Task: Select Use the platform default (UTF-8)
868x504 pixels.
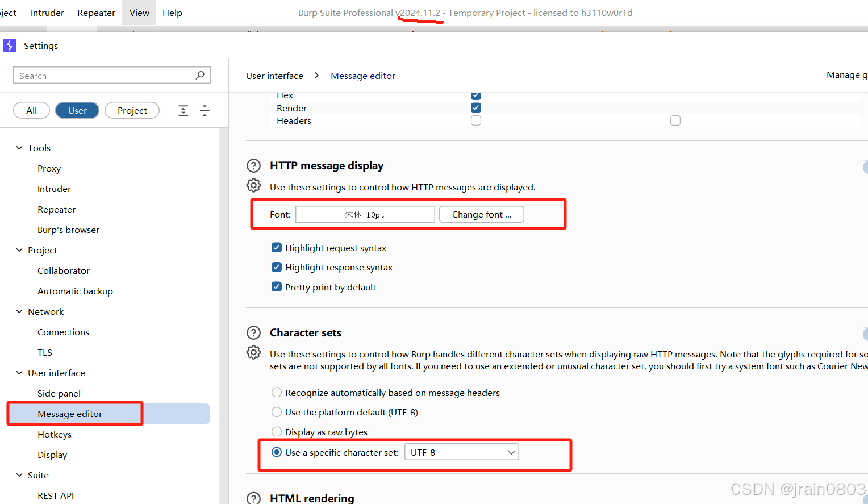Action: point(277,412)
